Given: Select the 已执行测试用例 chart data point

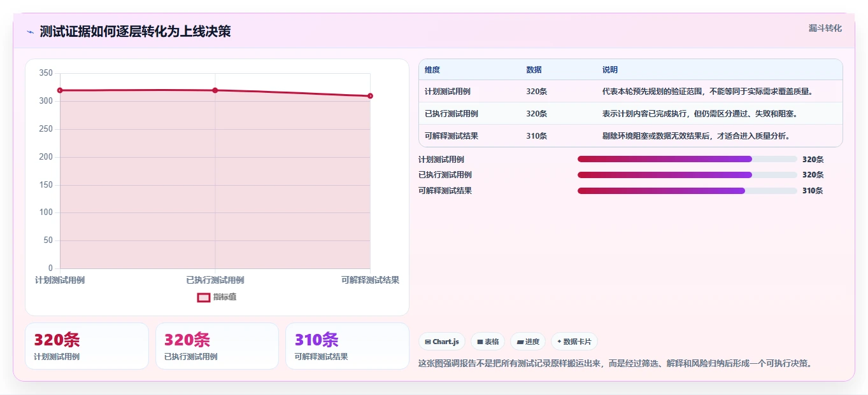Looking at the screenshot, I should (x=215, y=90).
